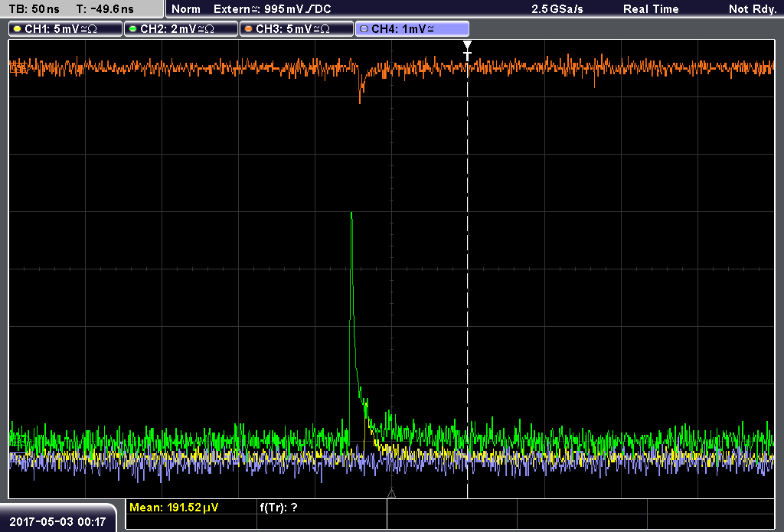Click the green CH2 ground level marker
The width and height of the screenshot is (784, 532).
pos(19,440)
